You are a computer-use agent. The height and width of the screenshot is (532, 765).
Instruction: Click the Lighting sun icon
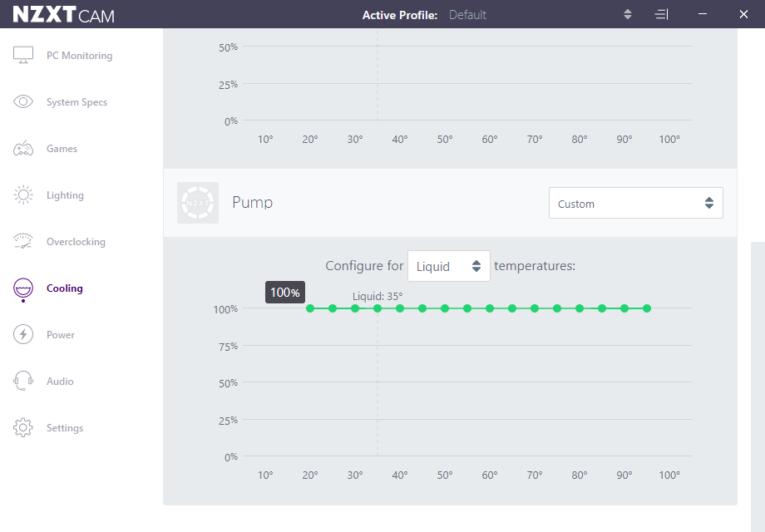pyautogui.click(x=23, y=195)
